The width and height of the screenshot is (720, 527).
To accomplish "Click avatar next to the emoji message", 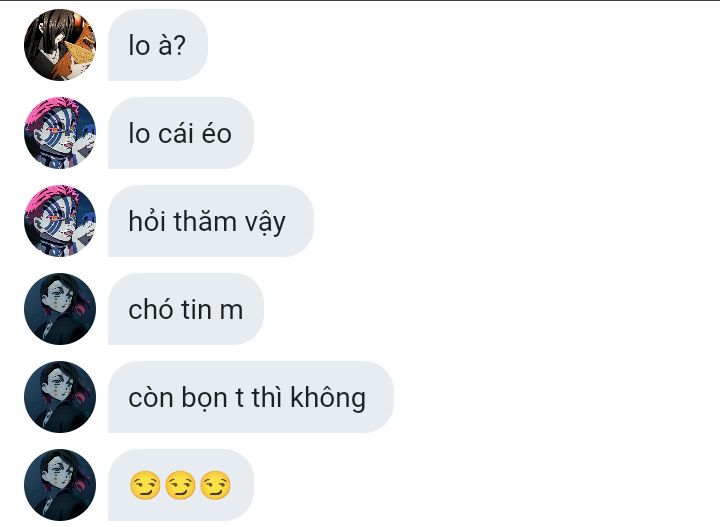I will pos(60,485).
